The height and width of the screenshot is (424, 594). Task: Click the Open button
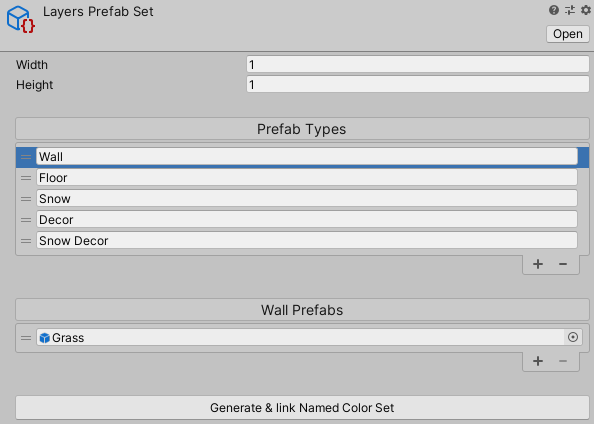click(x=567, y=34)
